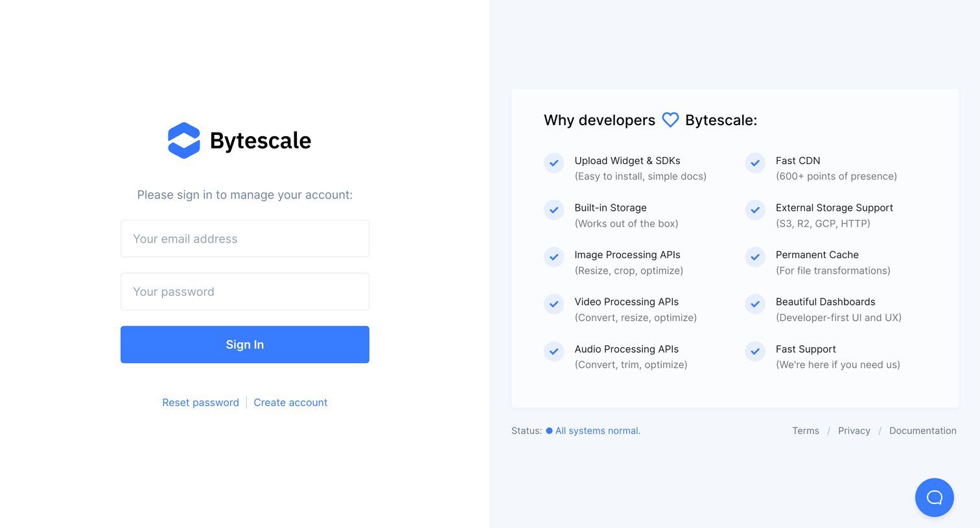Focus the email address input field

245,239
